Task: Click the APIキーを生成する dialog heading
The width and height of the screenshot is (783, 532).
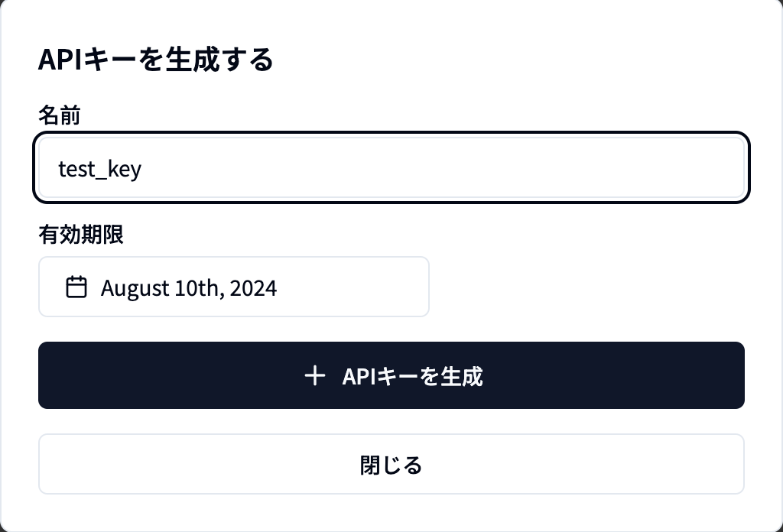Action: [x=155, y=60]
